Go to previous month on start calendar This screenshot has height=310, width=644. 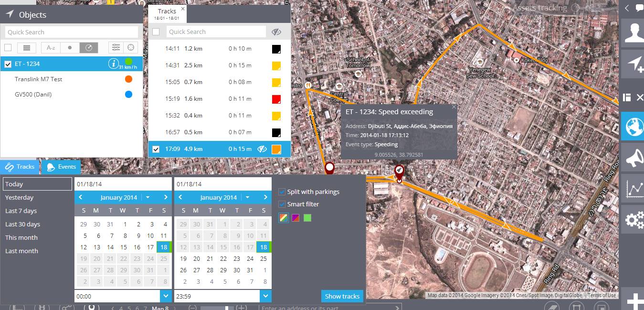coord(81,197)
